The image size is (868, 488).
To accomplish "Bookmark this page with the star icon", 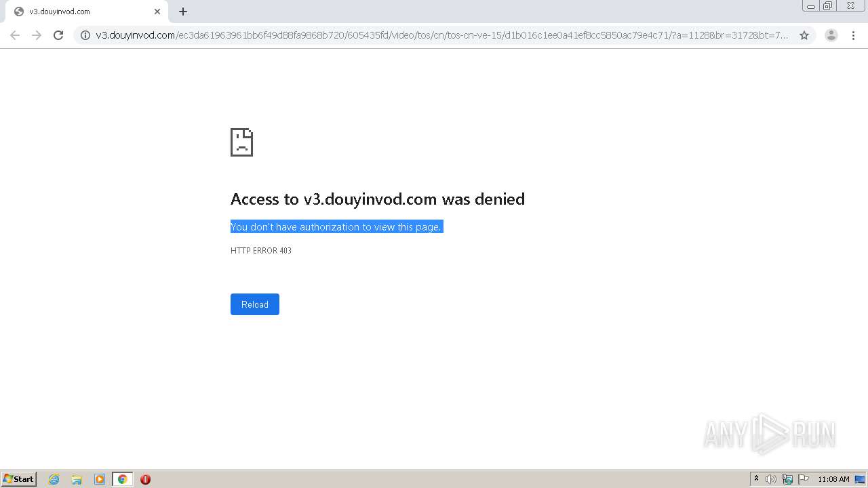I will 804,35.
